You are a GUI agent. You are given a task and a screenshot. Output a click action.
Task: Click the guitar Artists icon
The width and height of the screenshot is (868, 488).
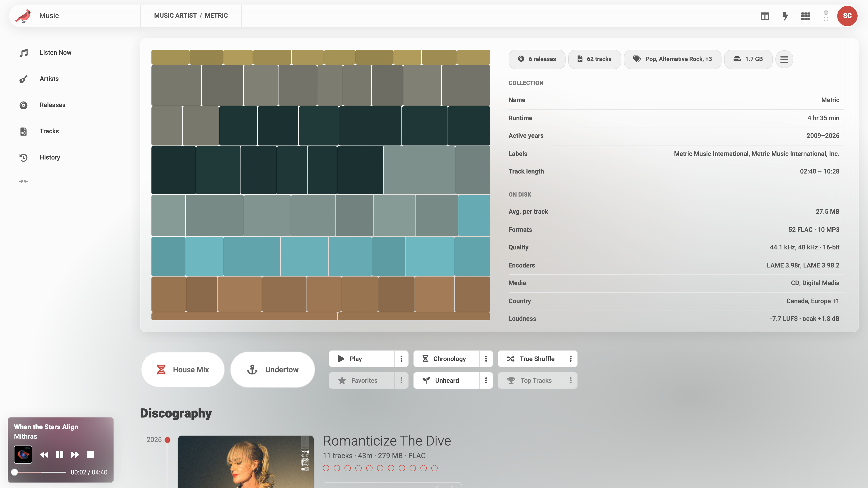point(23,79)
